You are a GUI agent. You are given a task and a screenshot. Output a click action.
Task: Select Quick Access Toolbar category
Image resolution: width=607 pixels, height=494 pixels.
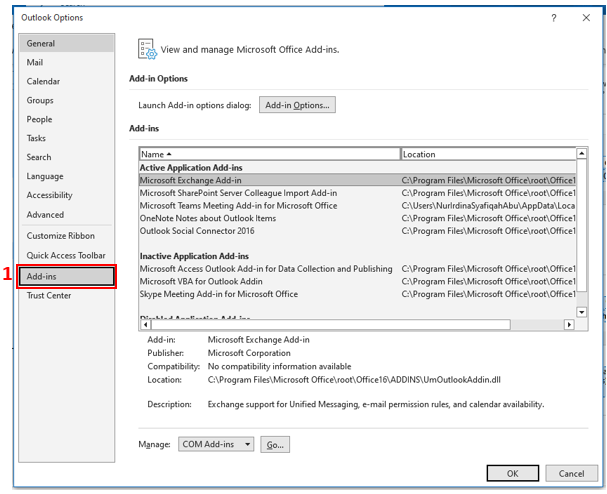pyautogui.click(x=67, y=256)
